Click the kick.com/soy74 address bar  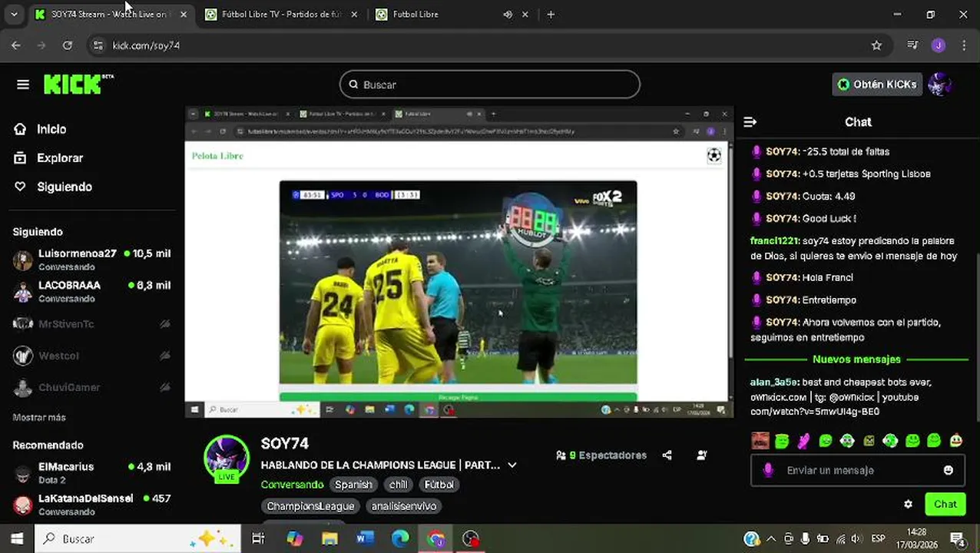(x=492, y=45)
